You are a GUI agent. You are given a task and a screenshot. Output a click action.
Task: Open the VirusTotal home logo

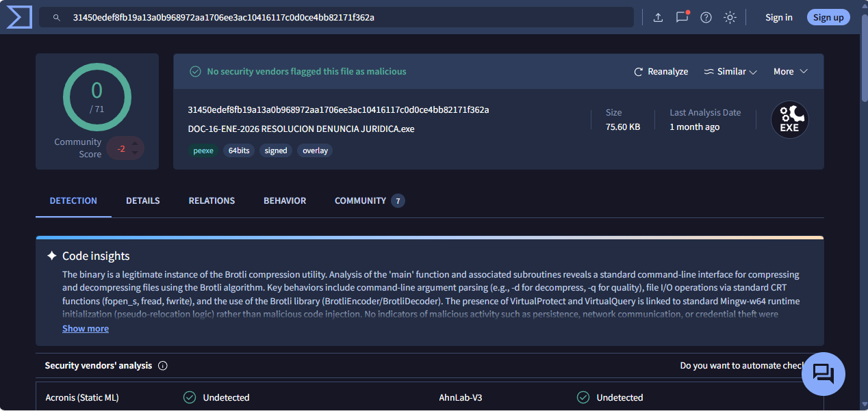(x=19, y=17)
